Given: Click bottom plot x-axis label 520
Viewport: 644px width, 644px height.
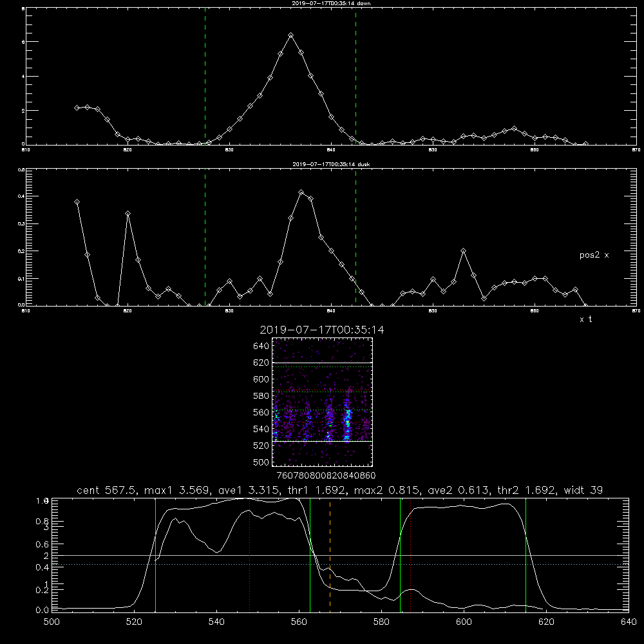Looking at the screenshot, I should [134, 622].
